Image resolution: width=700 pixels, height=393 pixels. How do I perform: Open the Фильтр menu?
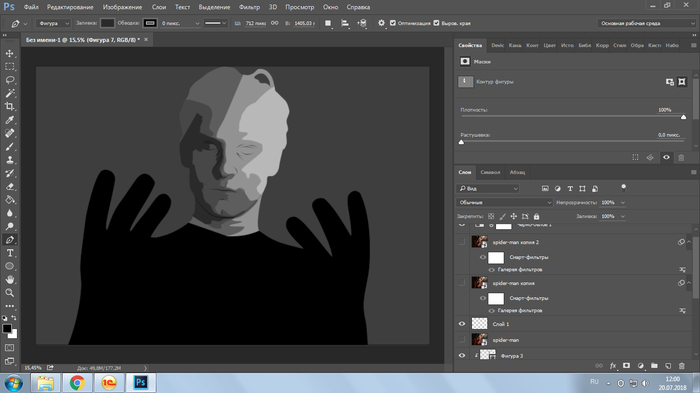tap(249, 7)
